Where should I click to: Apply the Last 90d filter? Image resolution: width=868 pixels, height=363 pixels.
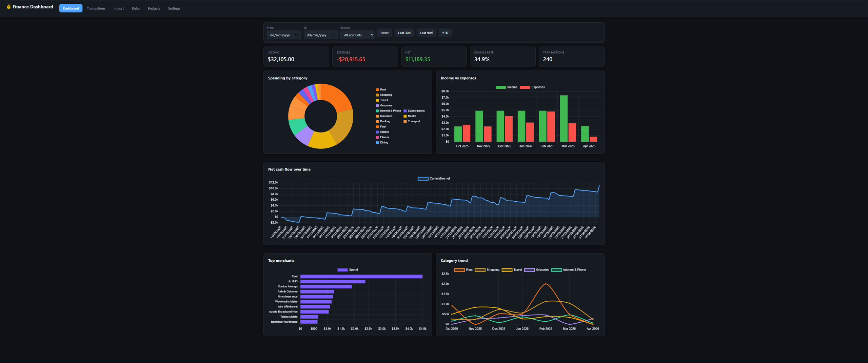coord(426,33)
